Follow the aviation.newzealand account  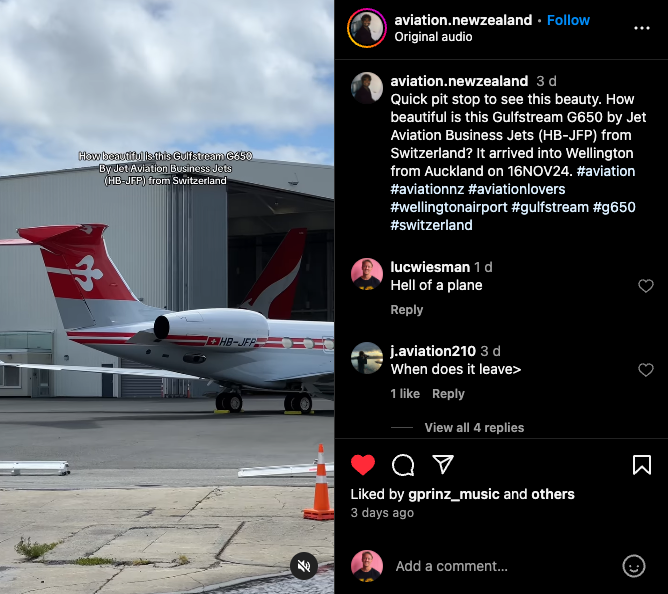coord(568,20)
